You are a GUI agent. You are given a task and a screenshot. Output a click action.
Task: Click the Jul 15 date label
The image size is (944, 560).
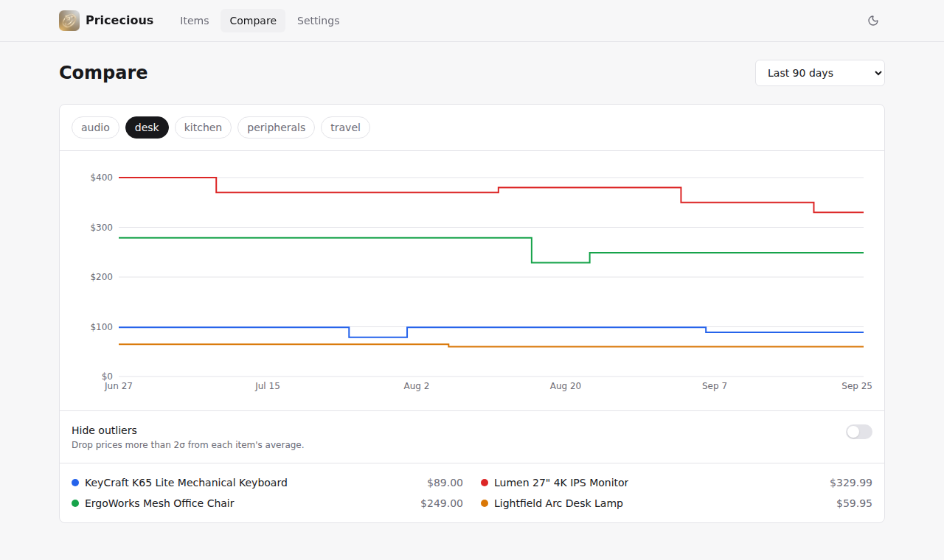pos(268,386)
